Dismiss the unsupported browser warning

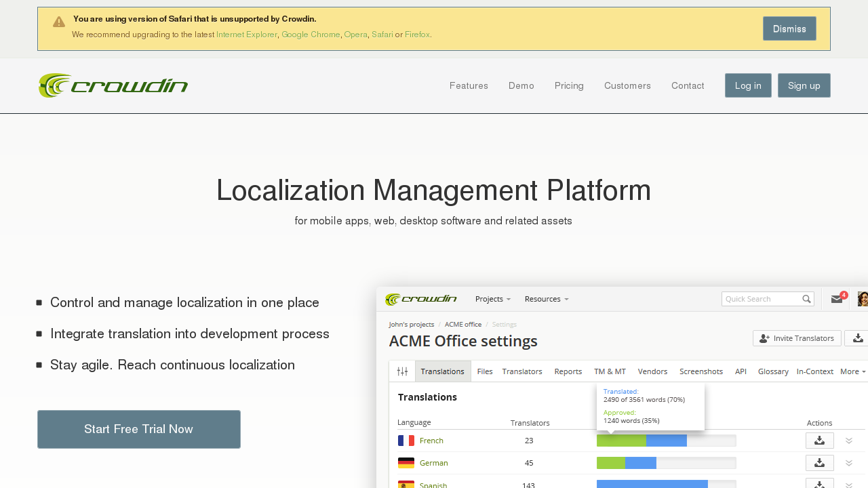pos(789,28)
